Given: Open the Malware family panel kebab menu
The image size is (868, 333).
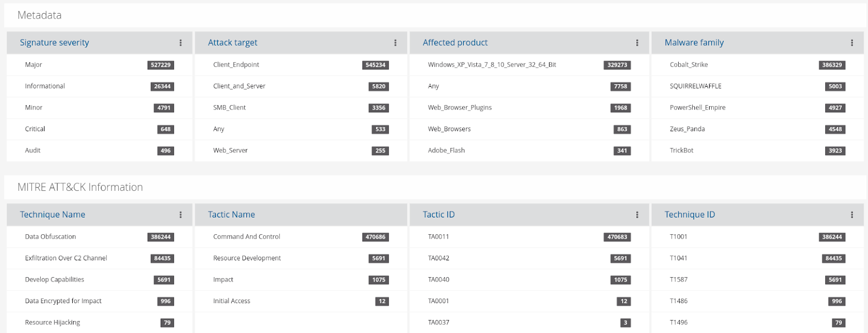Looking at the screenshot, I should [x=852, y=43].
